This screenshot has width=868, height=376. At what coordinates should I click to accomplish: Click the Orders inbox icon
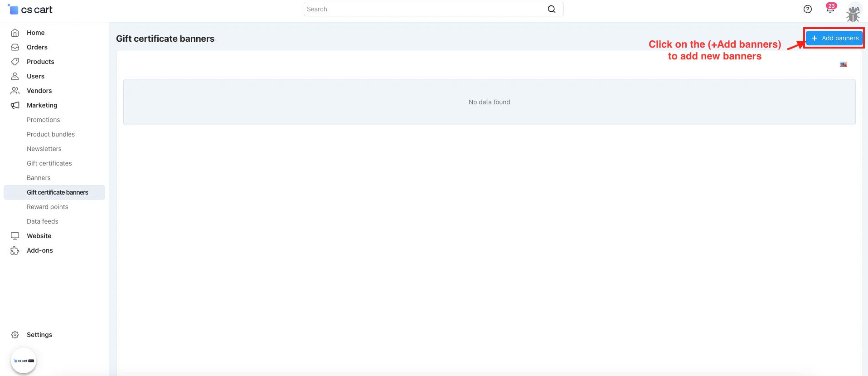[x=15, y=47]
